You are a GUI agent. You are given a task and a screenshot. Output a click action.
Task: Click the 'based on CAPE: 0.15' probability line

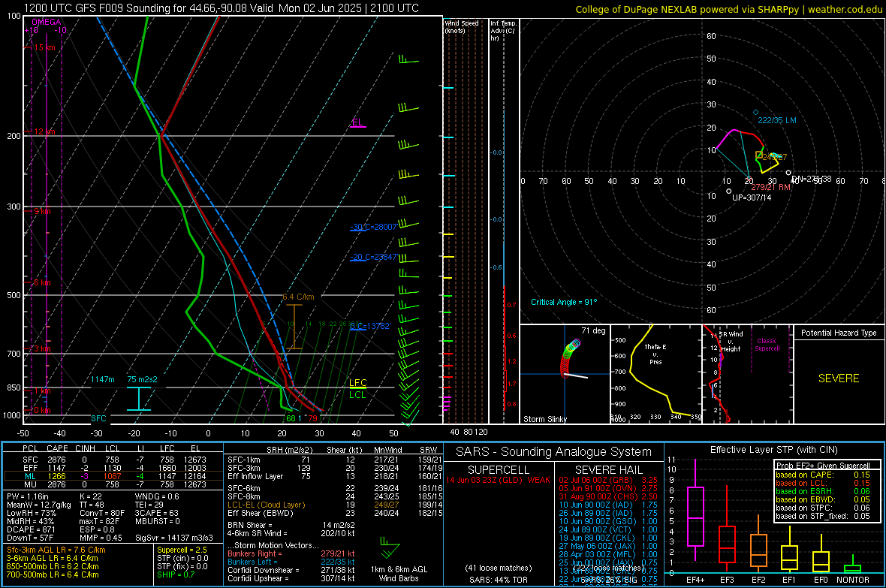823,475
